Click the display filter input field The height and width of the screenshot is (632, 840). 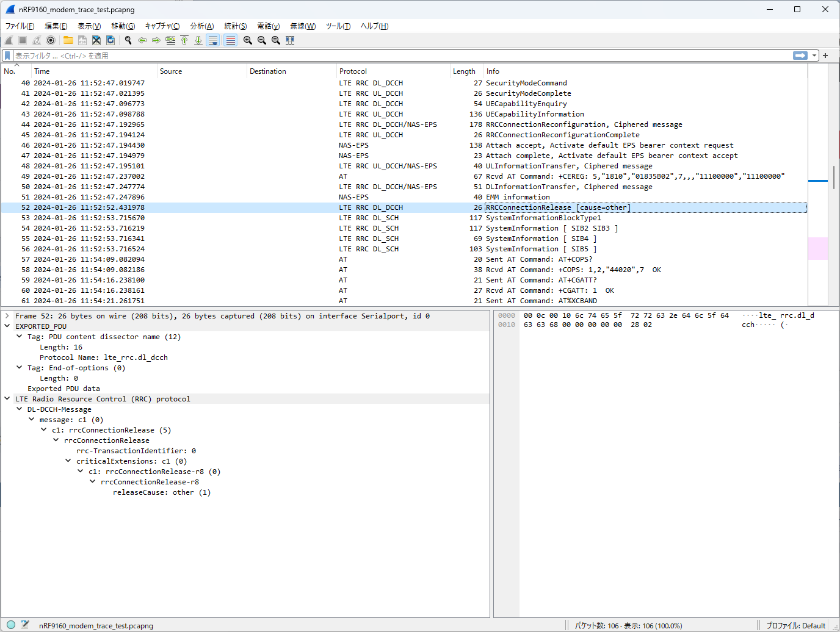[x=403, y=56]
